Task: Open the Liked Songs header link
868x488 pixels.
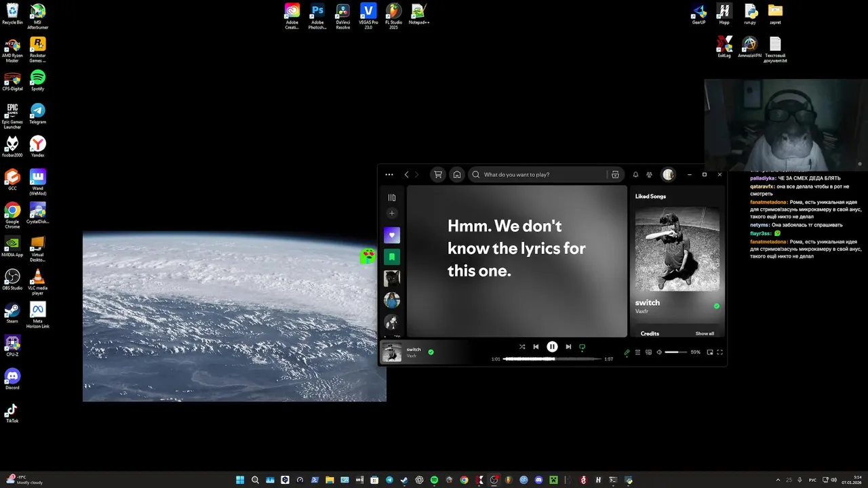Action: [650, 197]
